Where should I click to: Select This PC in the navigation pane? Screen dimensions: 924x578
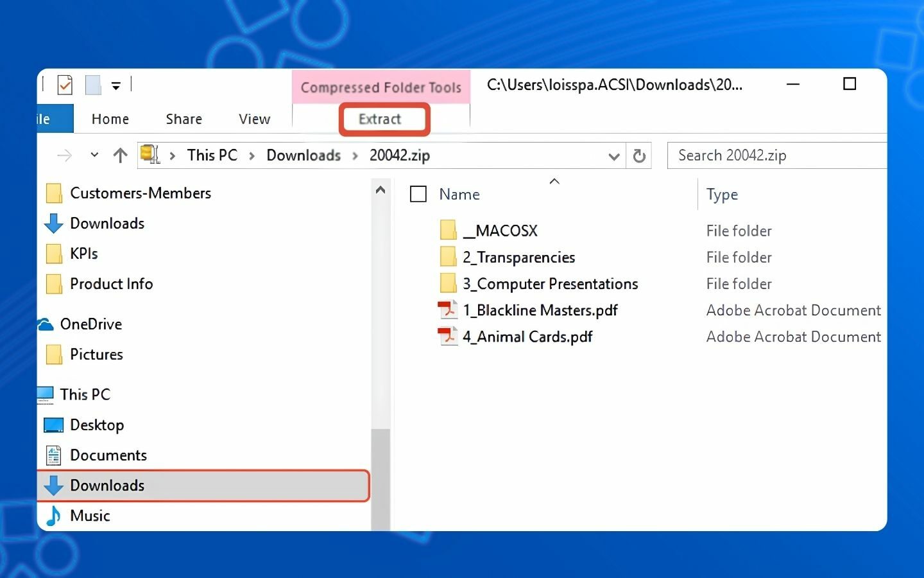(85, 394)
